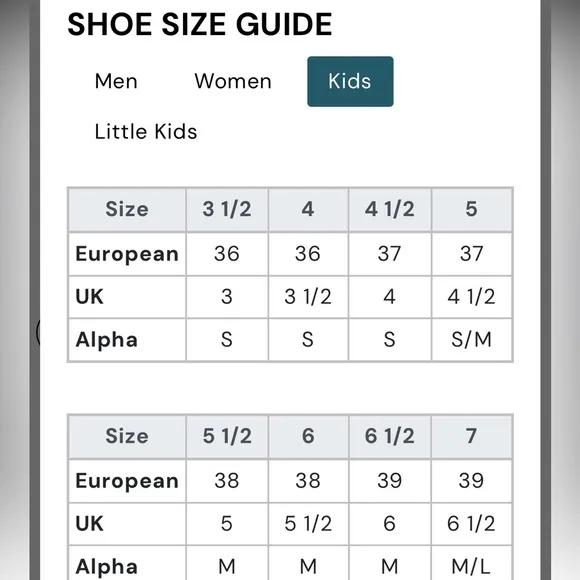Select the S/M alpha size cell
The width and height of the screenshot is (580, 580).
point(472,340)
